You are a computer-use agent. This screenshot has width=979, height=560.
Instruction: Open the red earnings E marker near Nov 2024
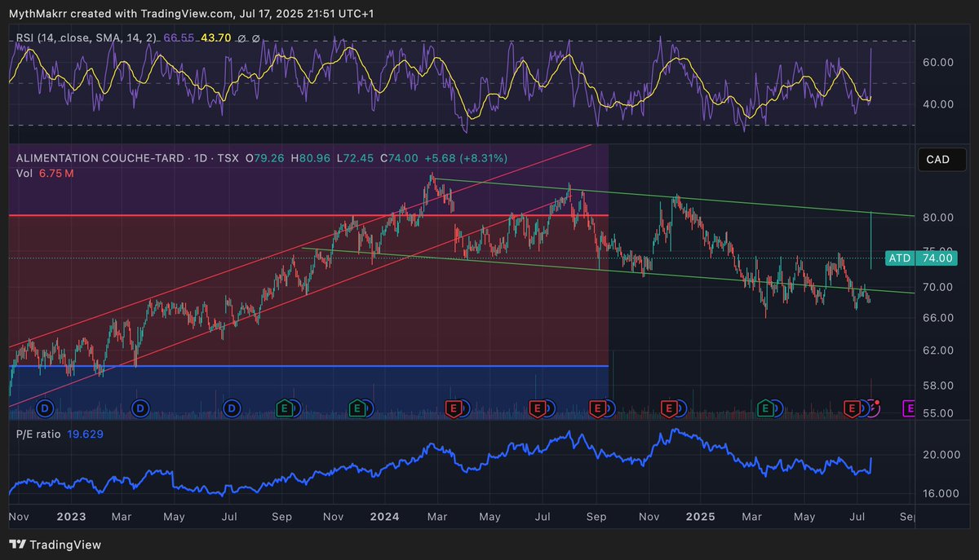(x=670, y=407)
